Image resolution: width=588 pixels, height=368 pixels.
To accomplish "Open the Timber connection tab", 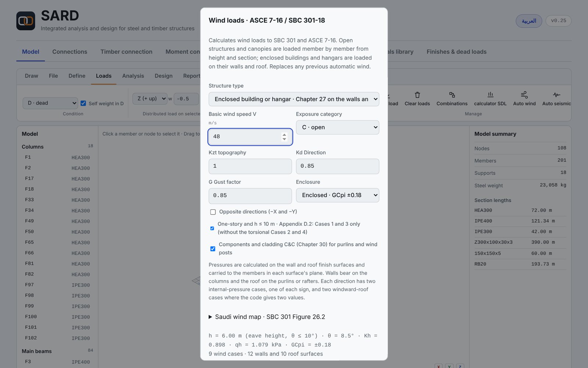I will [126, 52].
